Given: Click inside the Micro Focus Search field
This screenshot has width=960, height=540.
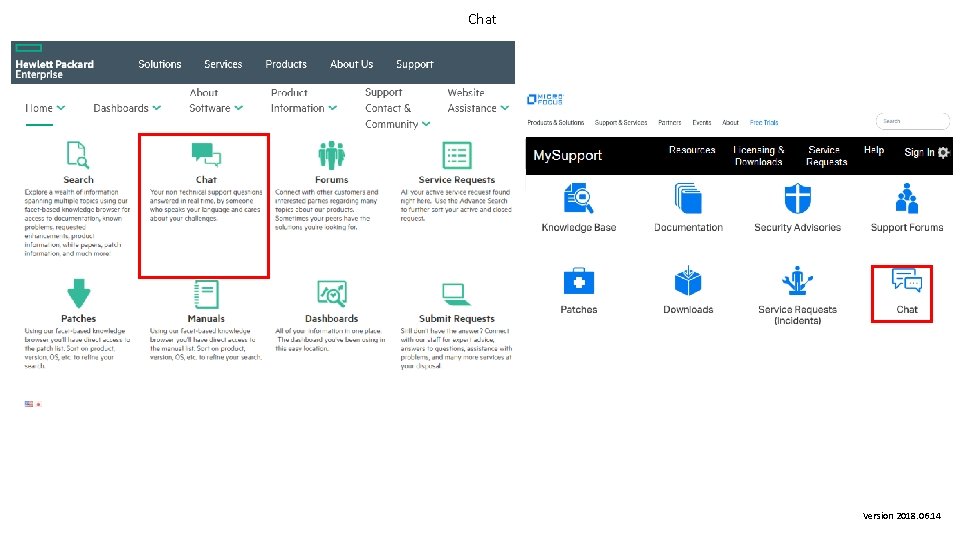Looking at the screenshot, I should 912,121.
